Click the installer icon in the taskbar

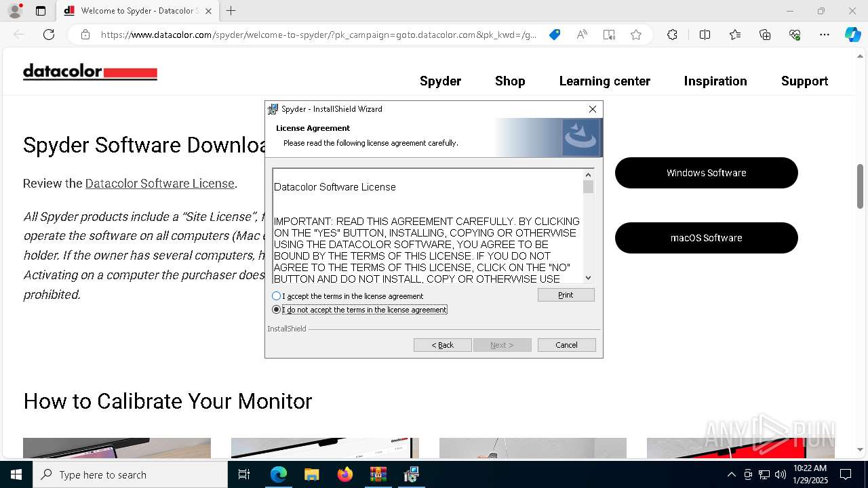click(x=411, y=474)
